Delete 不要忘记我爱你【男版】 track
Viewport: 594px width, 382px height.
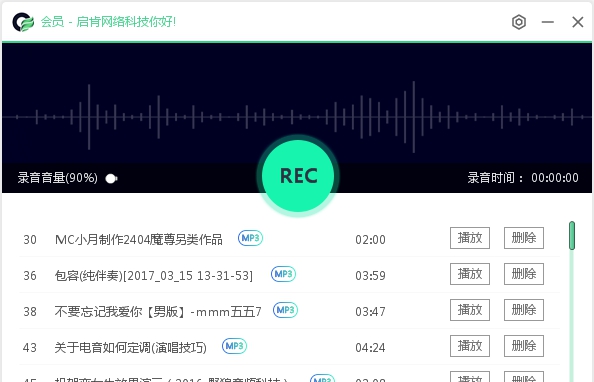point(524,310)
